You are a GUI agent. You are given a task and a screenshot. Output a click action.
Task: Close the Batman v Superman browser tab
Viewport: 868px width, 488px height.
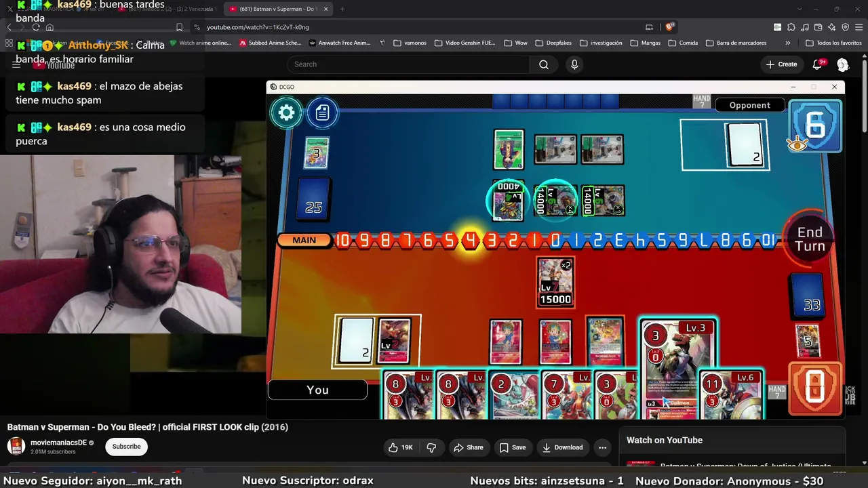(325, 9)
